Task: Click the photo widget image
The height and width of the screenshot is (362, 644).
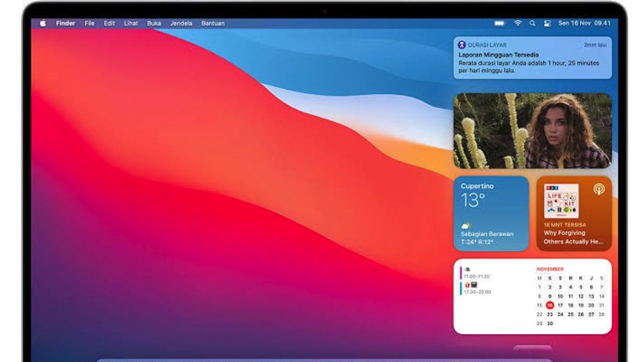Action: point(533,130)
